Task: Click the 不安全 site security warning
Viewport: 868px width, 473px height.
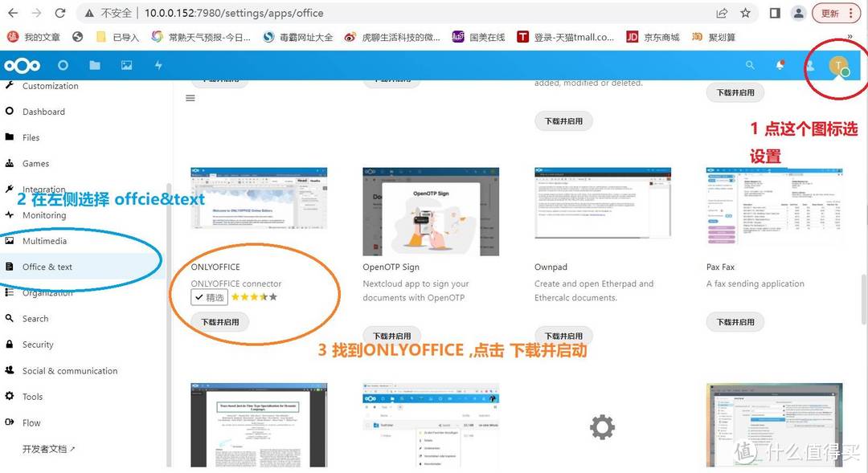Action: [x=108, y=13]
